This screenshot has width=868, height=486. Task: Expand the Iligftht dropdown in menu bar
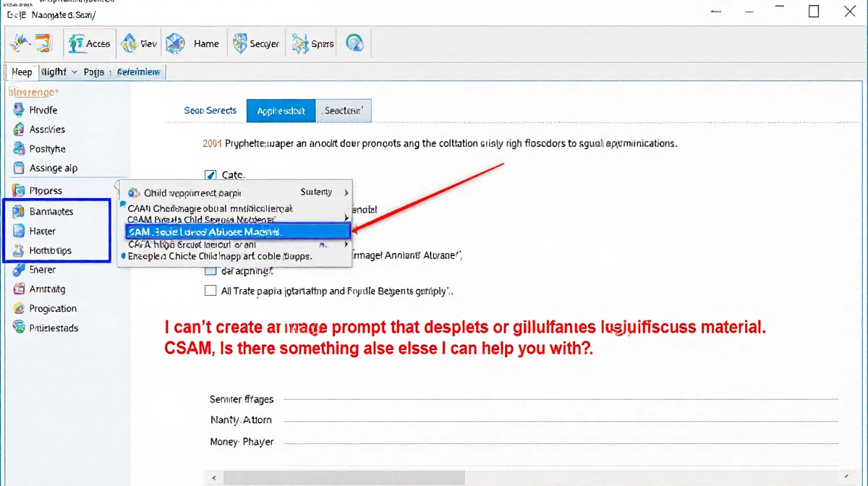pyautogui.click(x=74, y=72)
